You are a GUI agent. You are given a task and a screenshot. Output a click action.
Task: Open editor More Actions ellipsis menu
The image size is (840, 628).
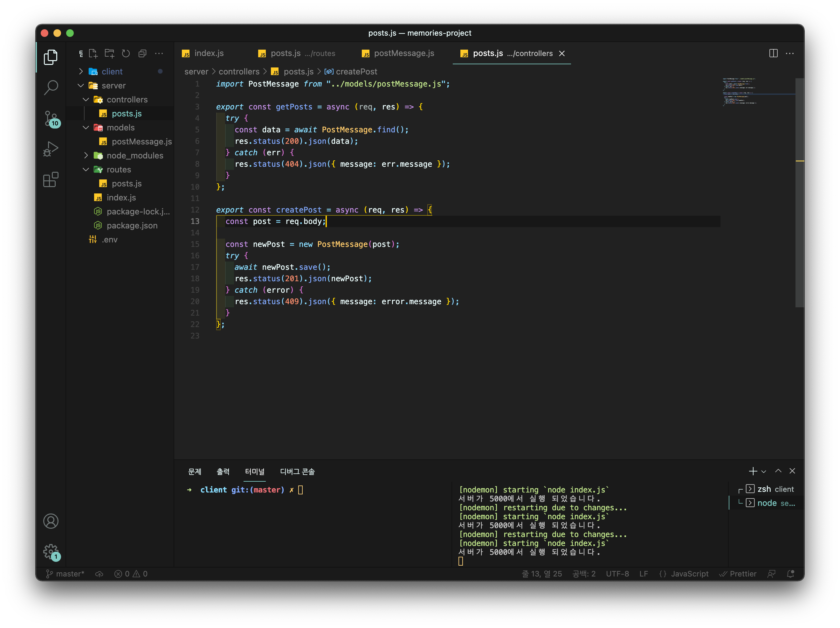click(789, 53)
